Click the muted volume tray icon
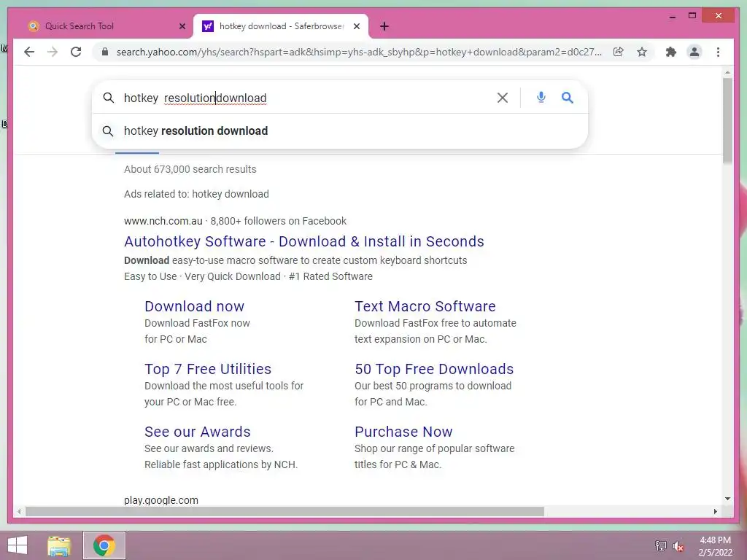 (x=678, y=545)
